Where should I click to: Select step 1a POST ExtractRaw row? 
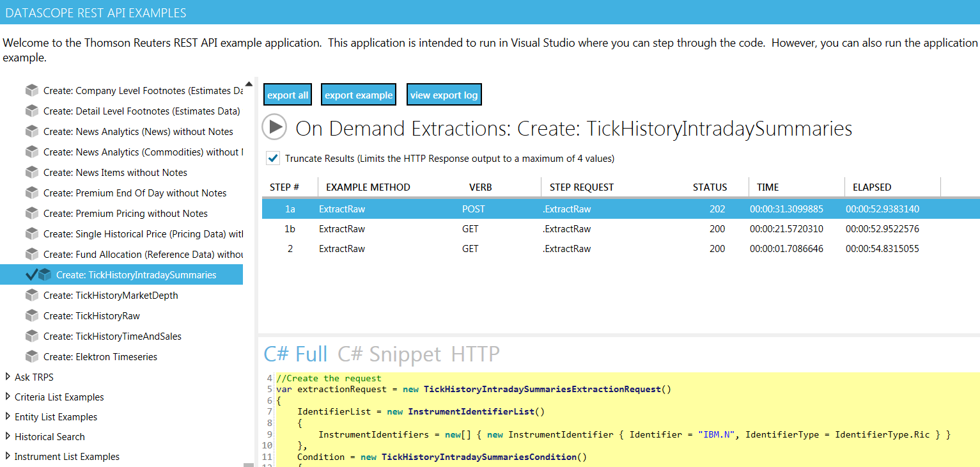(x=621, y=209)
